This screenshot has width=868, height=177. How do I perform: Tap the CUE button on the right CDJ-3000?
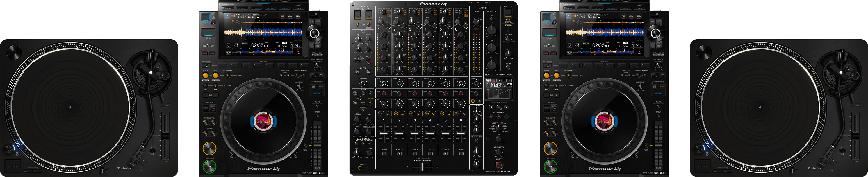pos(550,149)
